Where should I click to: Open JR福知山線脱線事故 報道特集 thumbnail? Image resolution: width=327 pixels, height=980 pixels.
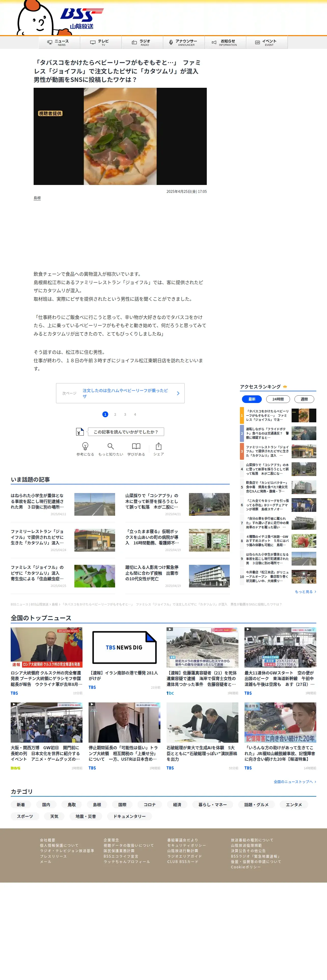click(x=280, y=722)
